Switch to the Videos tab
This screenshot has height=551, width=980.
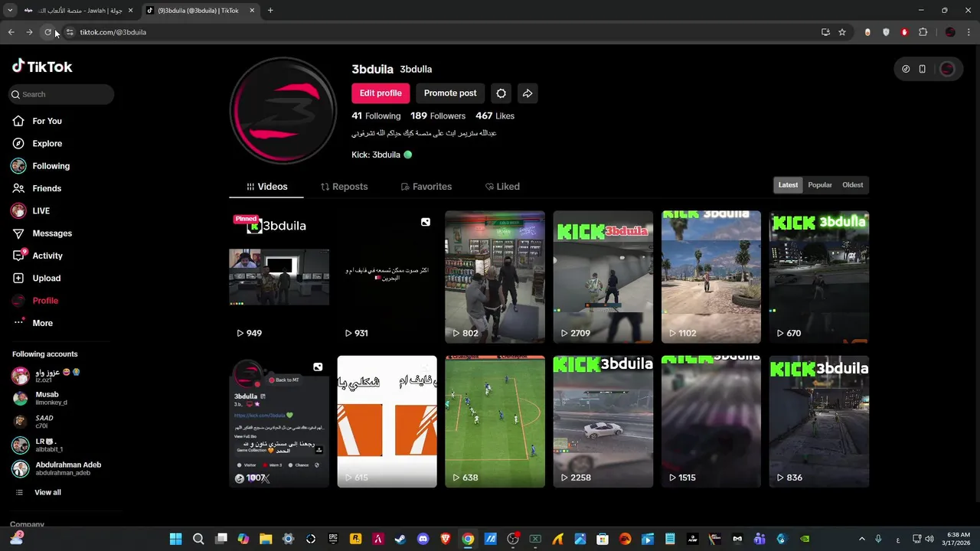(x=266, y=187)
